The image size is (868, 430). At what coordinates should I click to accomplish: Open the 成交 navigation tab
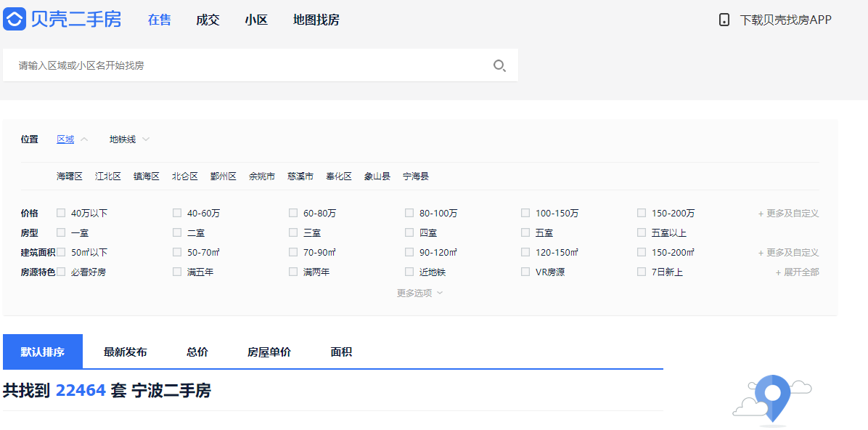[208, 20]
